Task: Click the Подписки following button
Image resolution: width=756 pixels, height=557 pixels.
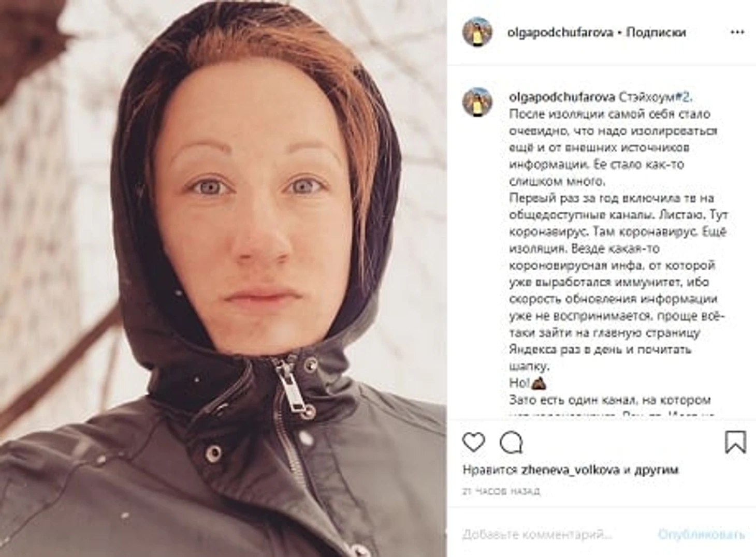Action: click(656, 32)
